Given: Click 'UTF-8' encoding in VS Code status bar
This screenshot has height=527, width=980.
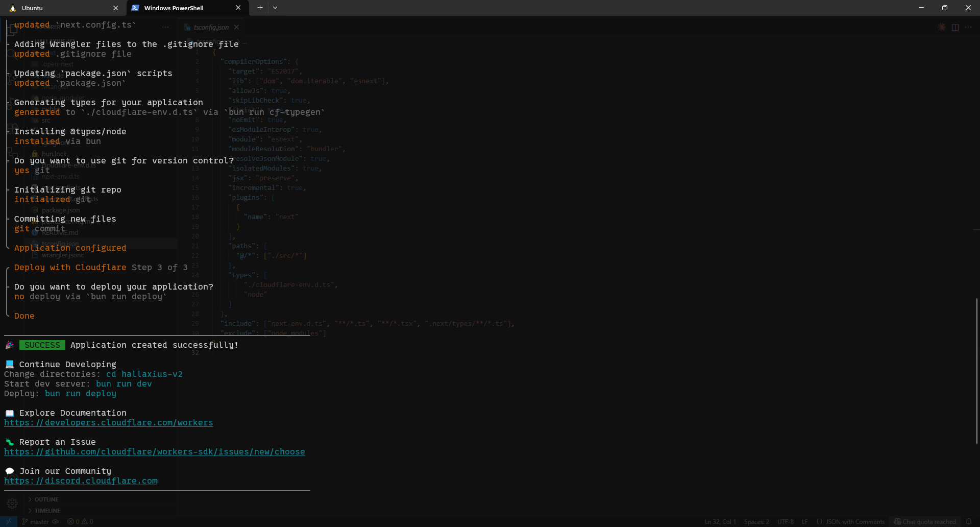Looking at the screenshot, I should pos(786,522).
